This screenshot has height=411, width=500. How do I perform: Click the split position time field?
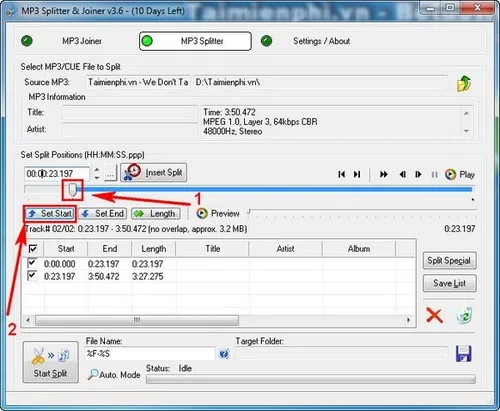pos(57,174)
